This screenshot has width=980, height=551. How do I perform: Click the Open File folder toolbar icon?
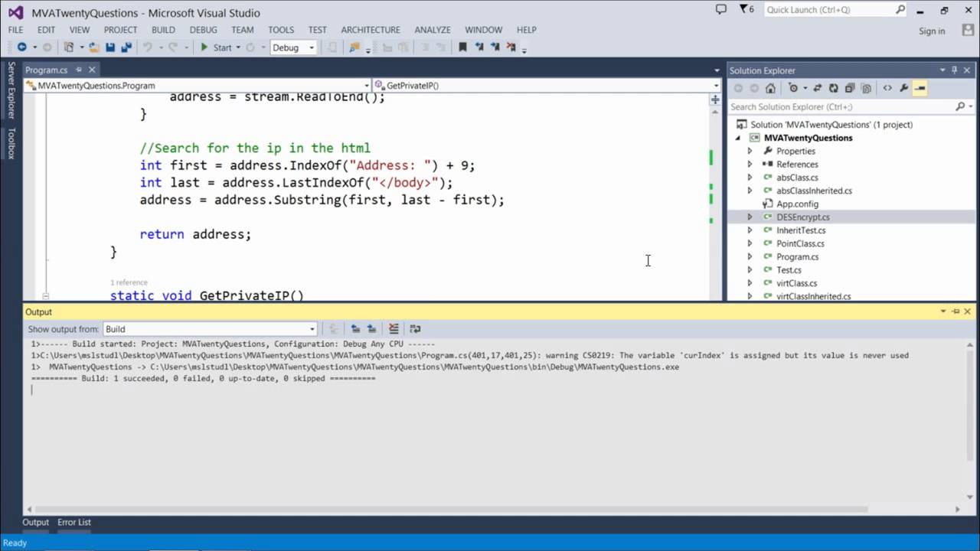(93, 47)
